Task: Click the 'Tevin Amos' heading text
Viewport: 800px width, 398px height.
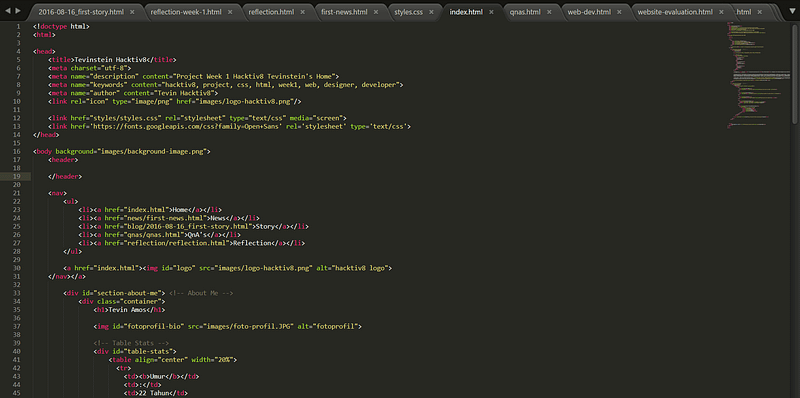Action: pyautogui.click(x=126, y=309)
